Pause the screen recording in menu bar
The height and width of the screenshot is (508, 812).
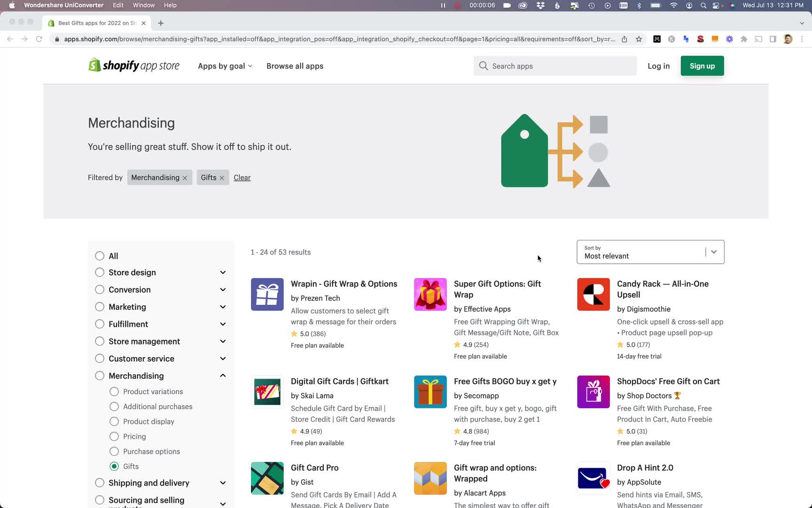click(443, 5)
